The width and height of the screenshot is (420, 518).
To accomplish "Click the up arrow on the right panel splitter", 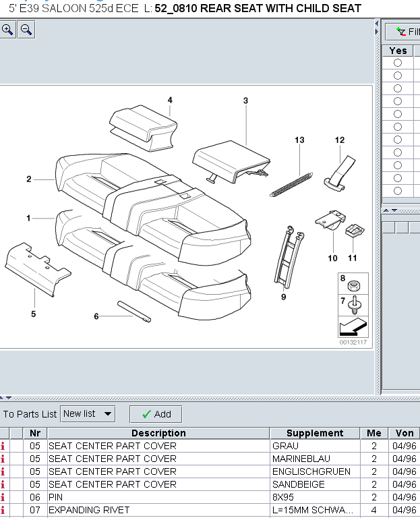I will (386, 210).
